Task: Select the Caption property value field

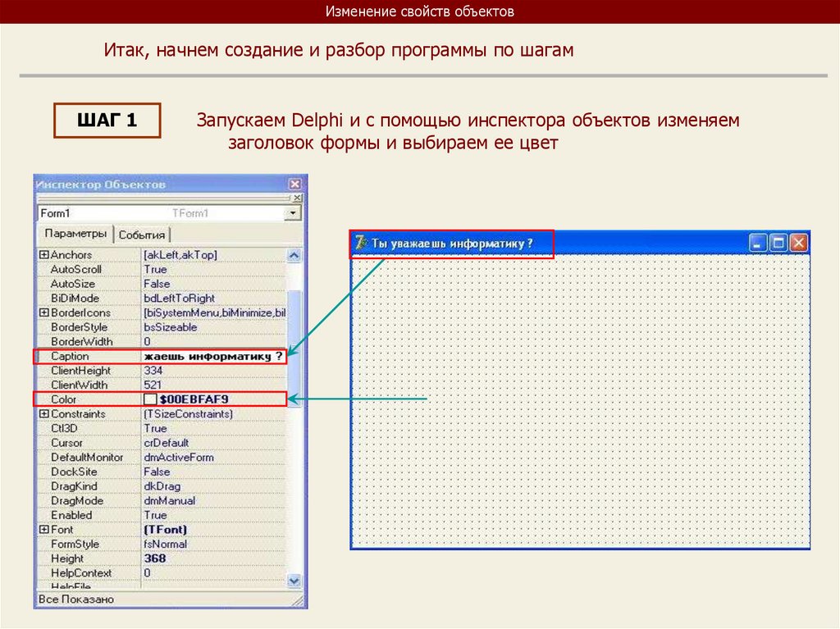Action: [x=213, y=356]
